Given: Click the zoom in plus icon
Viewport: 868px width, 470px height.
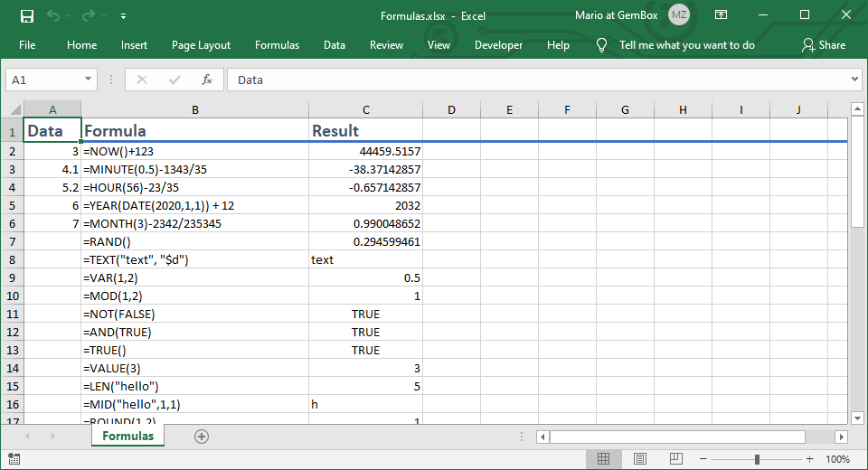Looking at the screenshot, I should (x=810, y=459).
